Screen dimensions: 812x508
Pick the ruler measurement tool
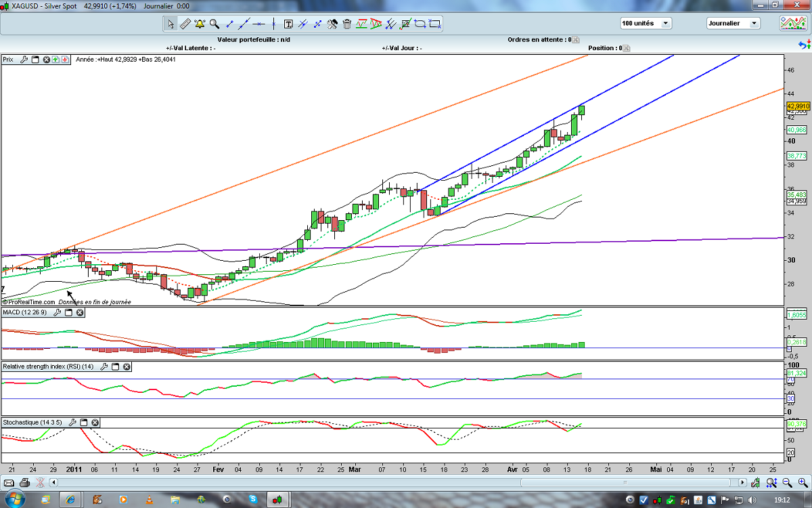pos(185,24)
